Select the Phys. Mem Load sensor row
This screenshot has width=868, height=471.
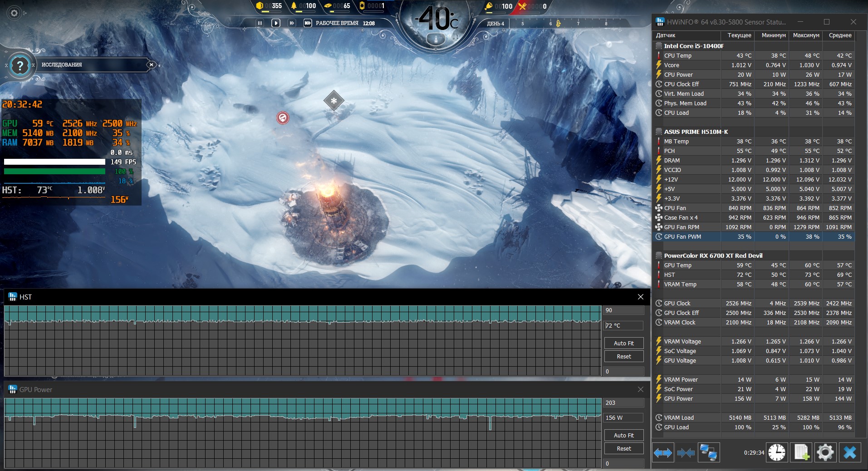pyautogui.click(x=754, y=103)
